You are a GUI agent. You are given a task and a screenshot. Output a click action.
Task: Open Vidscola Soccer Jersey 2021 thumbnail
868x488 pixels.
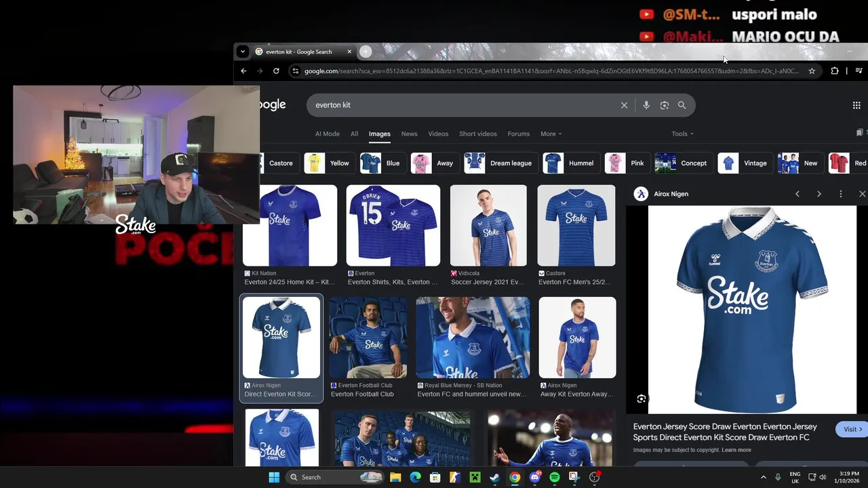[488, 226]
